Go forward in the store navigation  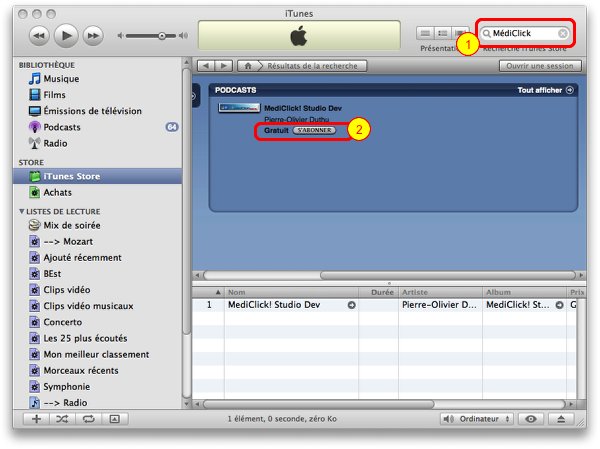pos(223,66)
